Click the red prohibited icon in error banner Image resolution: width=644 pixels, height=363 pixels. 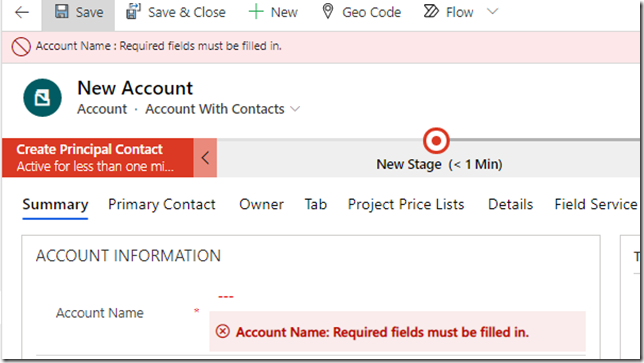point(21,46)
